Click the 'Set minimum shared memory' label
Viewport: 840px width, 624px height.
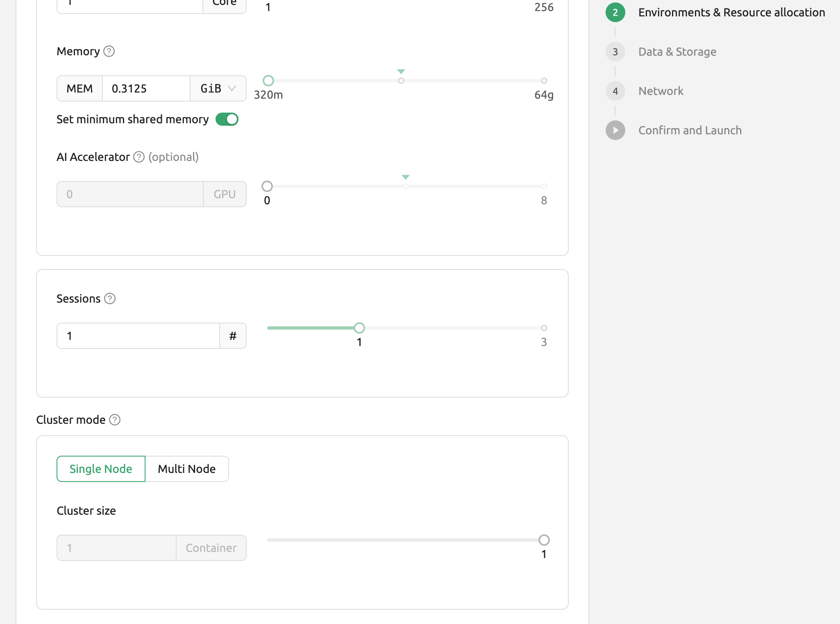[133, 119]
